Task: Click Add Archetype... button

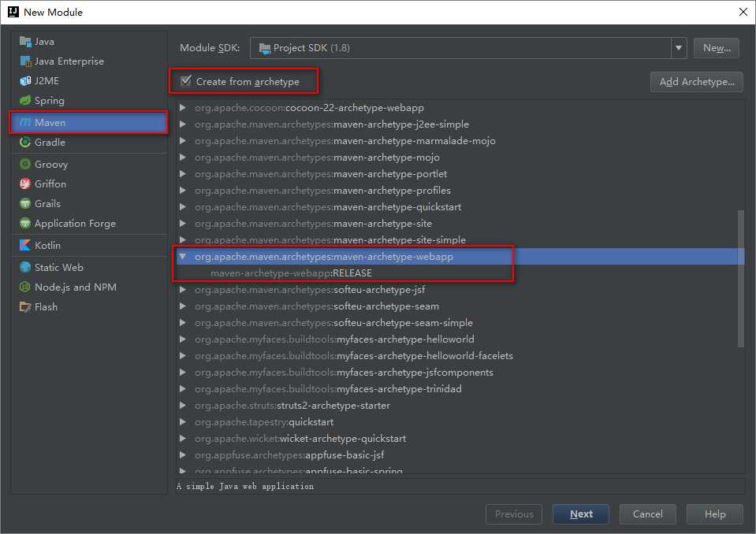Action: [x=697, y=82]
